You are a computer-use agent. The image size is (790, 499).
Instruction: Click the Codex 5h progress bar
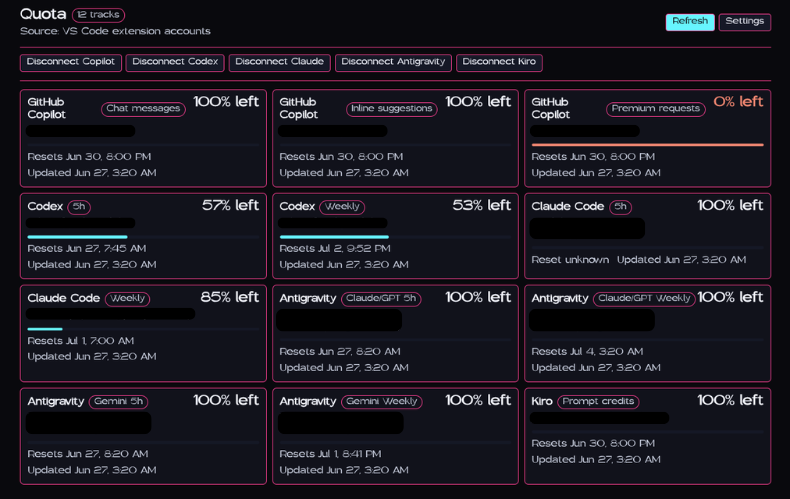click(x=143, y=237)
